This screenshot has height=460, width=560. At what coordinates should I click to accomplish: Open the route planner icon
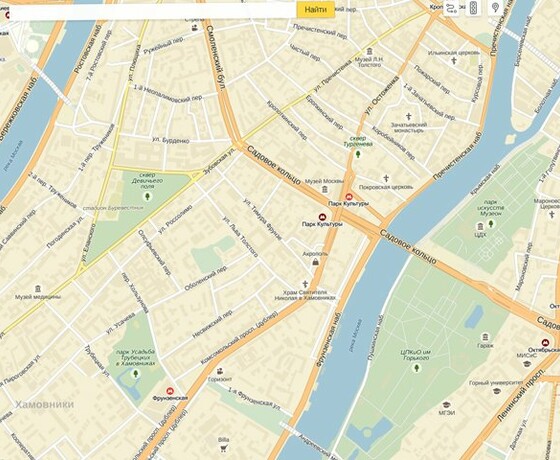click(452, 9)
